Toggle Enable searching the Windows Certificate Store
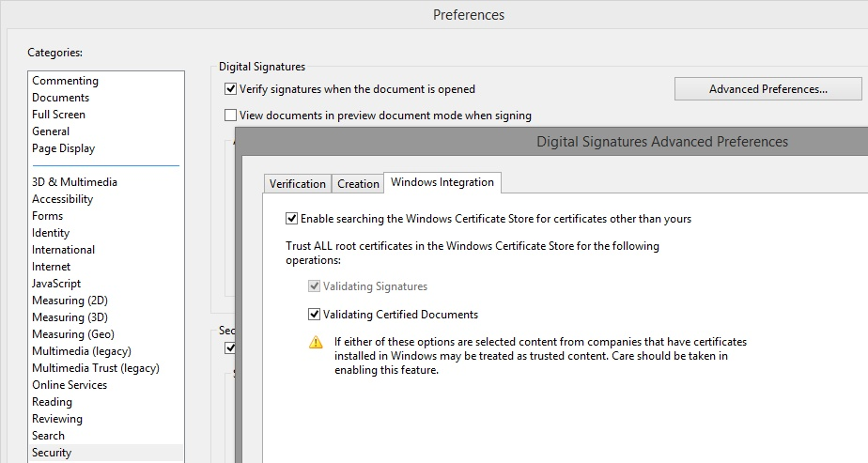 [292, 219]
